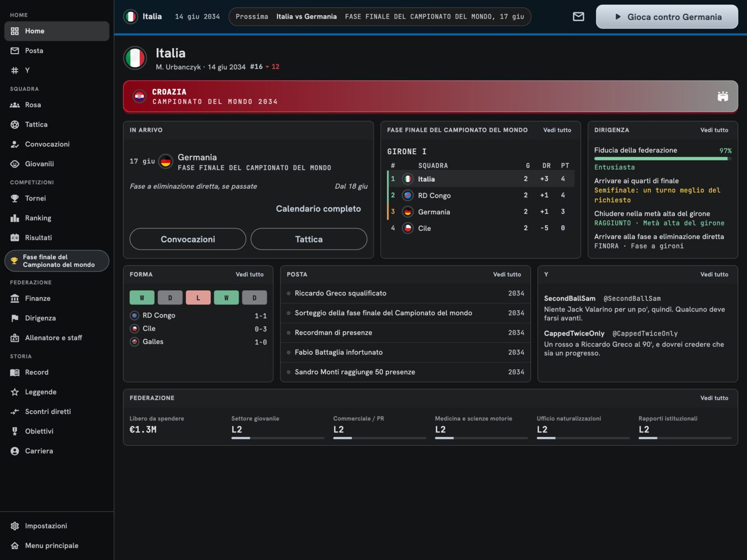Click Vedi tutto in Federazione panel

tap(714, 398)
